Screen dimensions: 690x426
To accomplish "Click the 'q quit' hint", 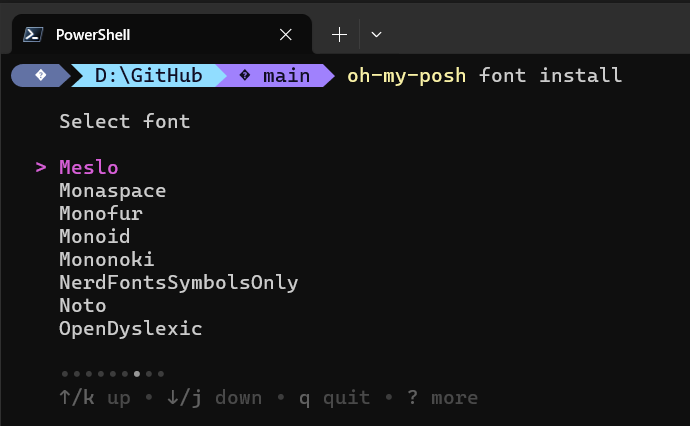I will (334, 398).
